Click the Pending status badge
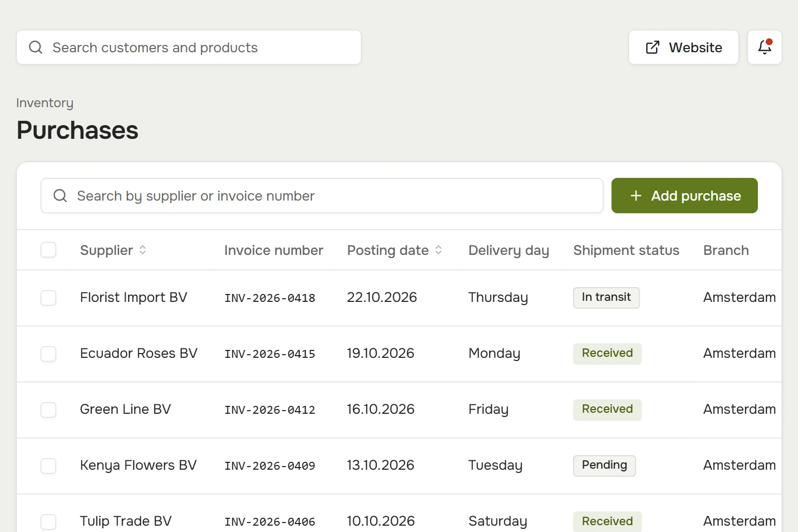Image resolution: width=798 pixels, height=532 pixels. tap(604, 465)
